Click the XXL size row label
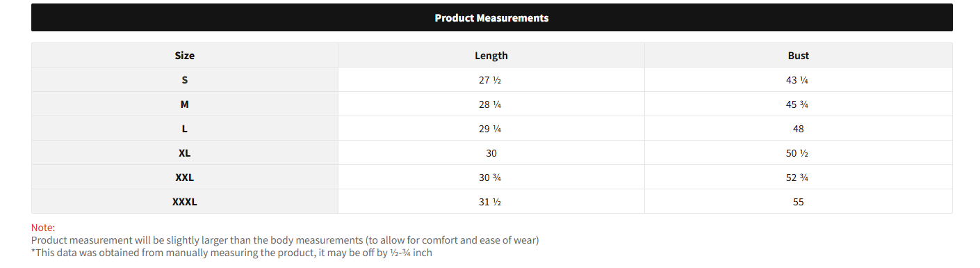Screen dimensions: 980x268 [x=185, y=178]
